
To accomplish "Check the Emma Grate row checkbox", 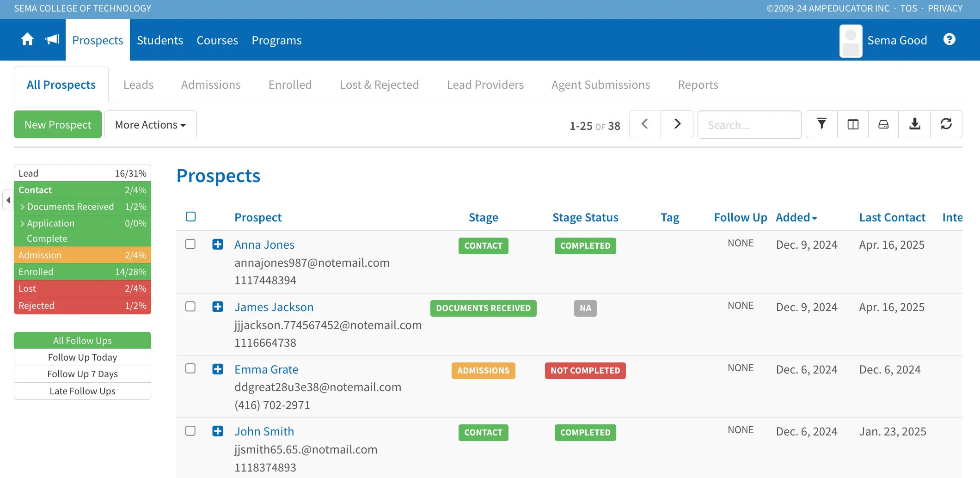I will tap(190, 368).
